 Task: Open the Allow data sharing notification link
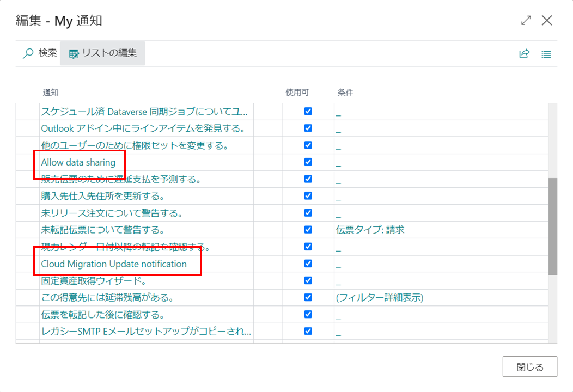point(78,162)
